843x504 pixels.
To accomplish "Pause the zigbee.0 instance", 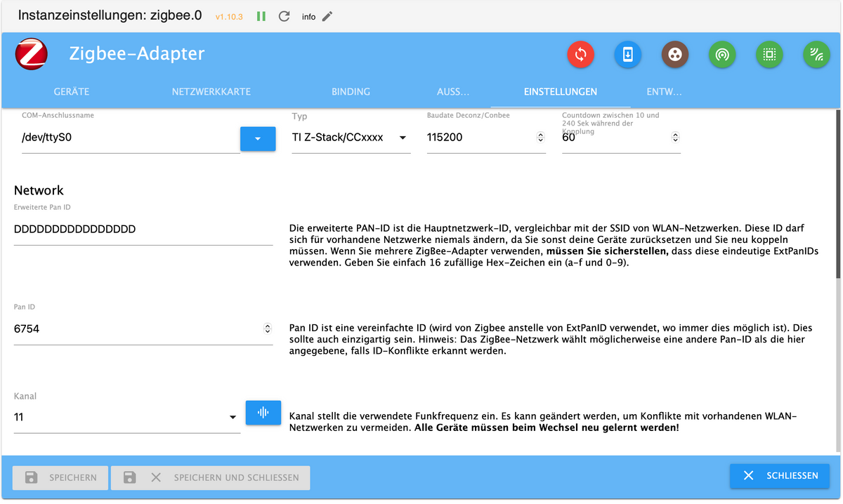I will pos(261,16).
